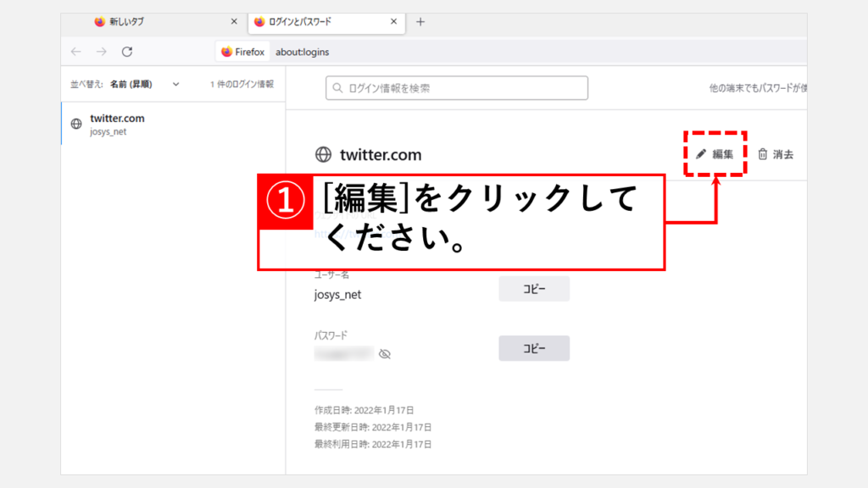This screenshot has height=488, width=868.
Task: Click the Firefox identity icon in the address bar
Action: [x=242, y=52]
